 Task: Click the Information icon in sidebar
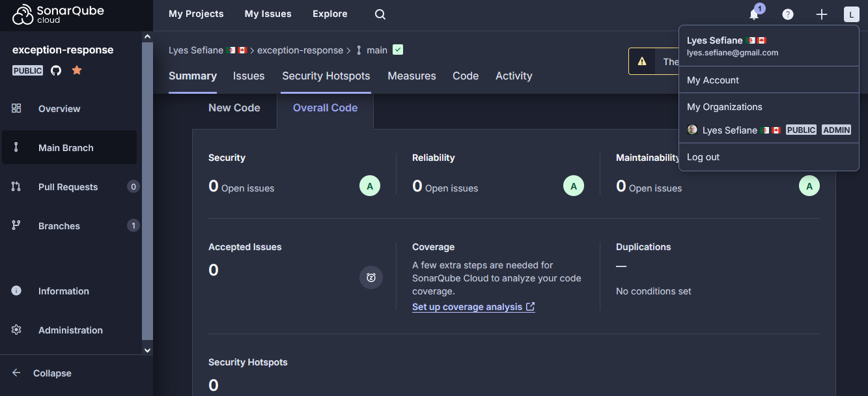click(16, 290)
